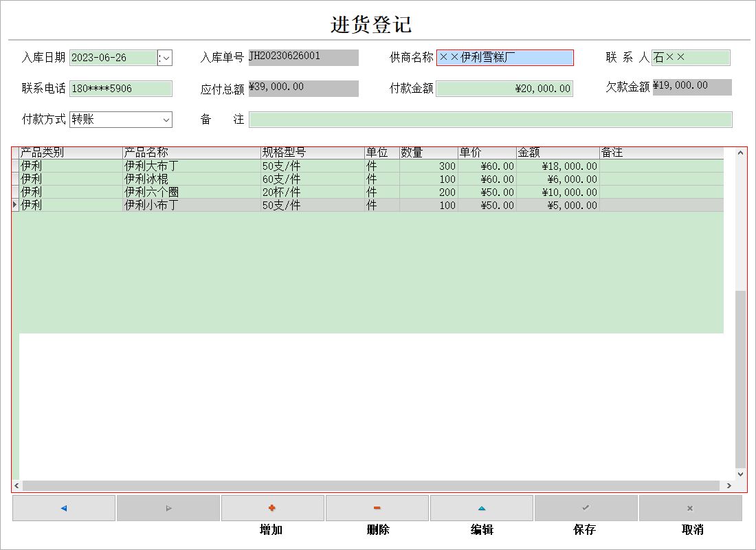
Task: Edit the 付款金额 field
Action: coord(504,89)
